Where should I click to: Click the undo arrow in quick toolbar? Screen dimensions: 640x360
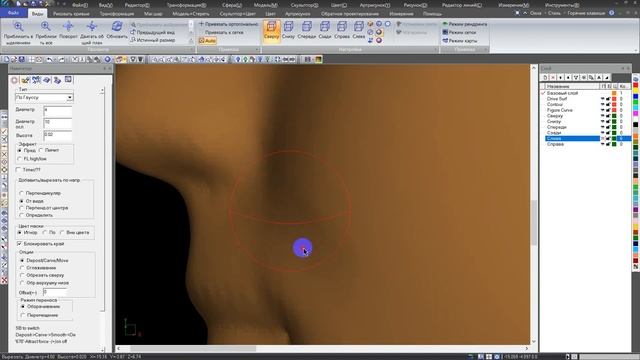coord(49,60)
